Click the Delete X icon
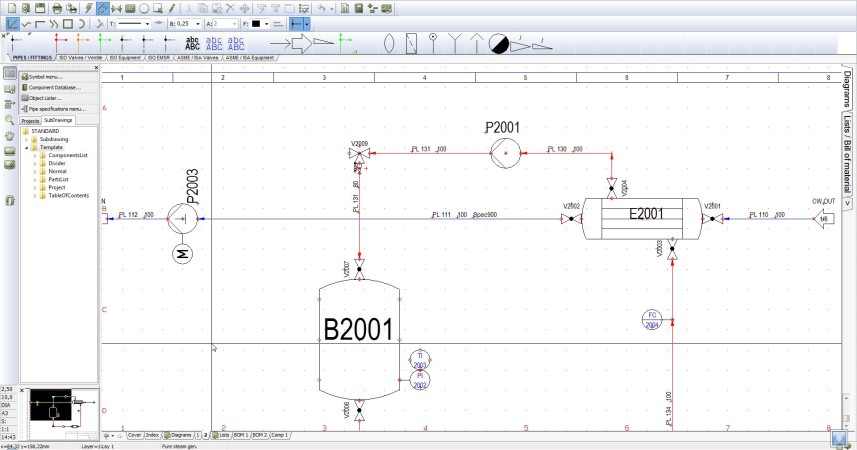 230,8
